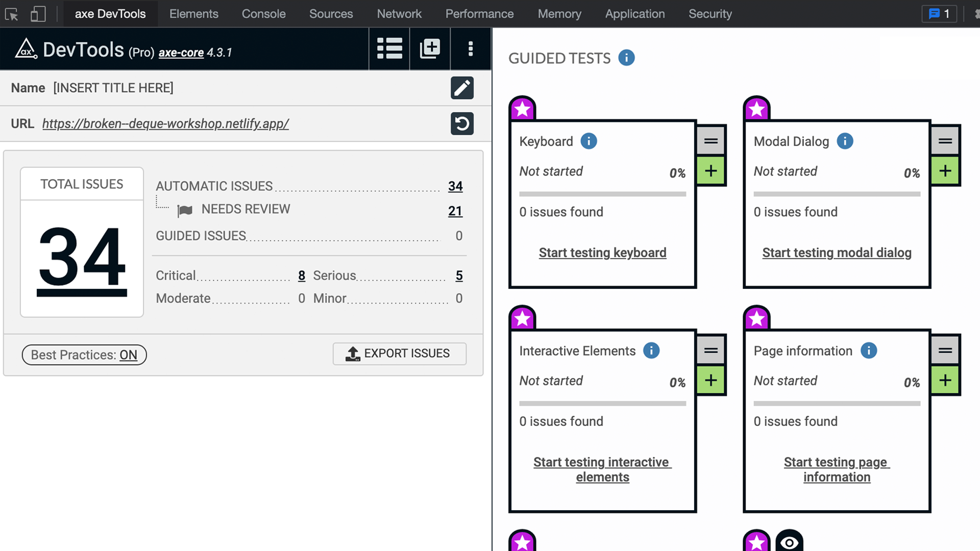This screenshot has width=980, height=551.
Task: Click the green plus on Page information card
Action: 945,380
